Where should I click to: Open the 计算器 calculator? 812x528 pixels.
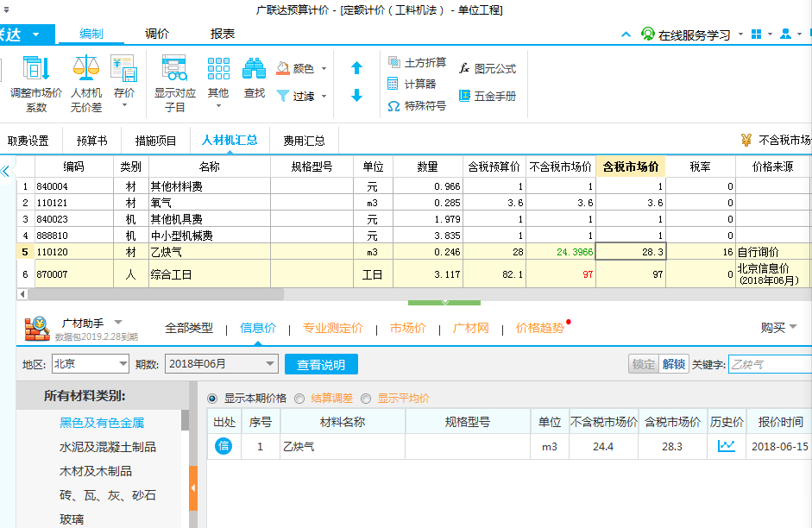(x=412, y=84)
